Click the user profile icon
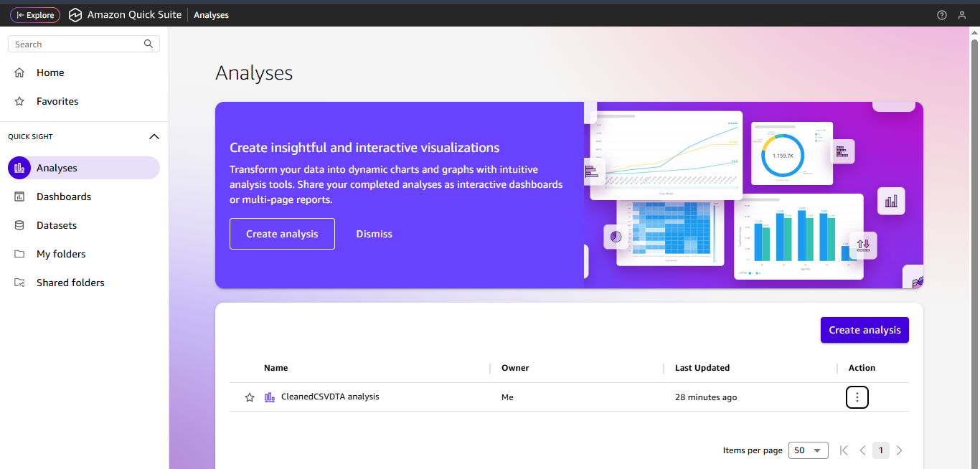This screenshot has height=469, width=980. tap(962, 14)
